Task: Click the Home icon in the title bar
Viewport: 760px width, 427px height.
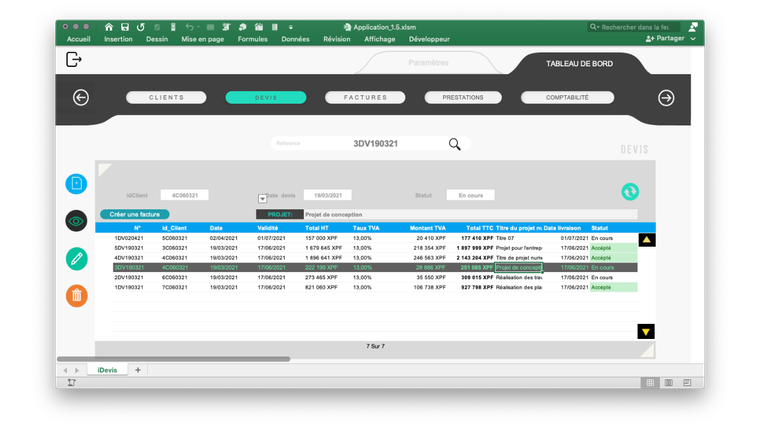Action: (109, 27)
